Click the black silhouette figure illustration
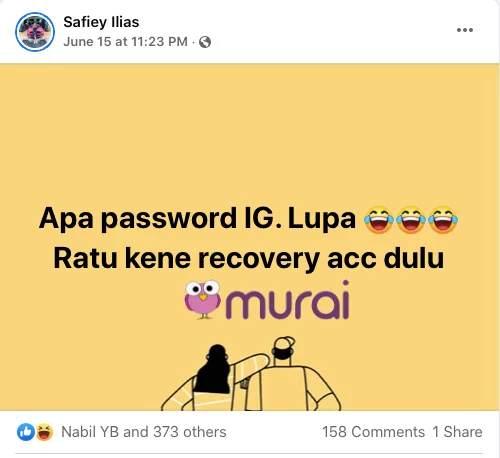This screenshot has width=500, height=458. 213,369
